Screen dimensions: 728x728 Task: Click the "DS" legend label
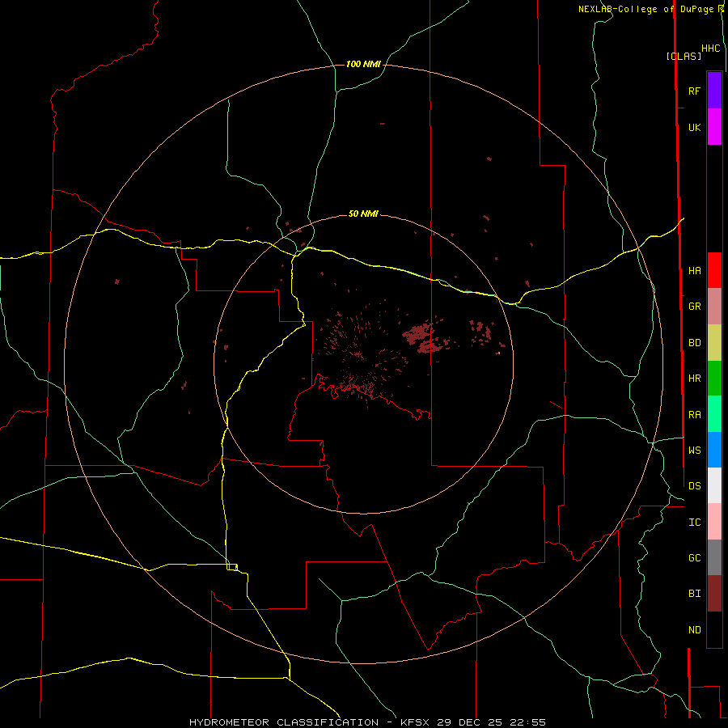(694, 486)
